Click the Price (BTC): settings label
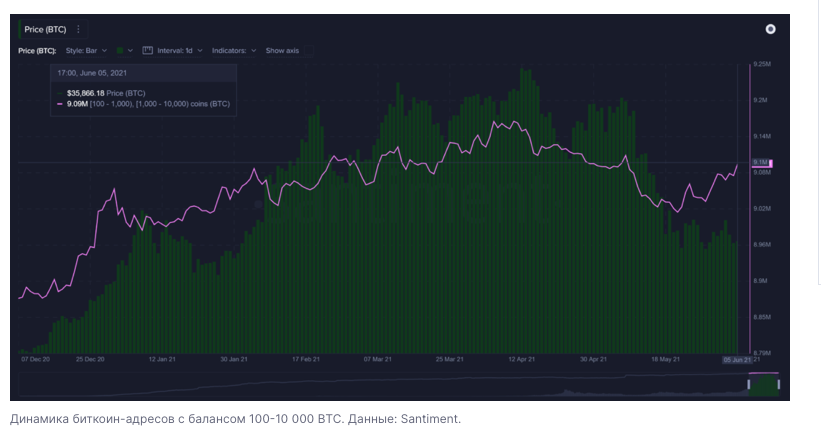 pos(38,50)
